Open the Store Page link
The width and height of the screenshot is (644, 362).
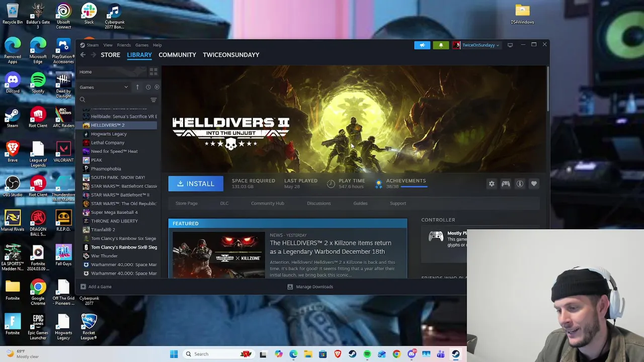187,203
